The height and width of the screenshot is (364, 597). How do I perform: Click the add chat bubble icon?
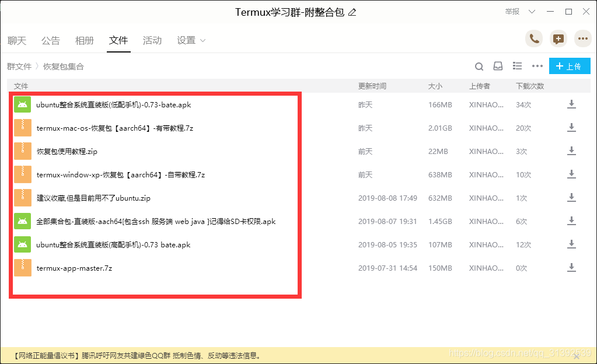click(x=558, y=39)
